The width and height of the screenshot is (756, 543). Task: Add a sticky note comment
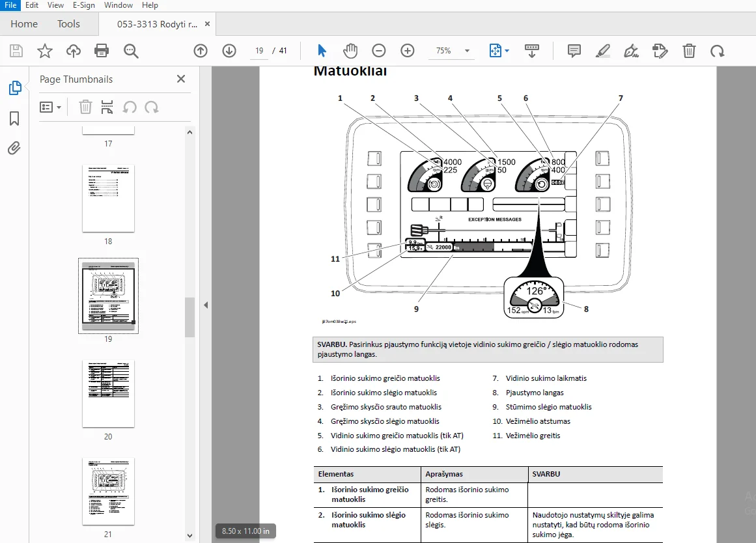coord(574,51)
